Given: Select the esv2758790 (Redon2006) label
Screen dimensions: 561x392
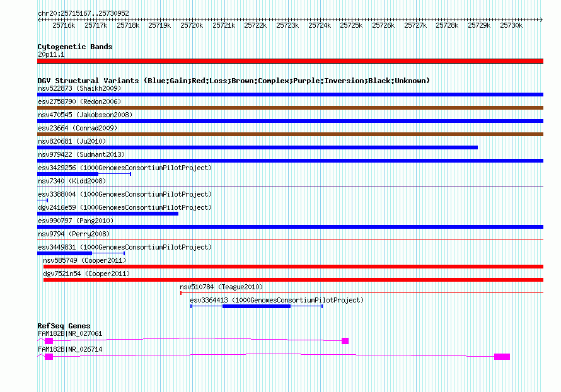Looking at the screenshot, I should [x=79, y=101].
